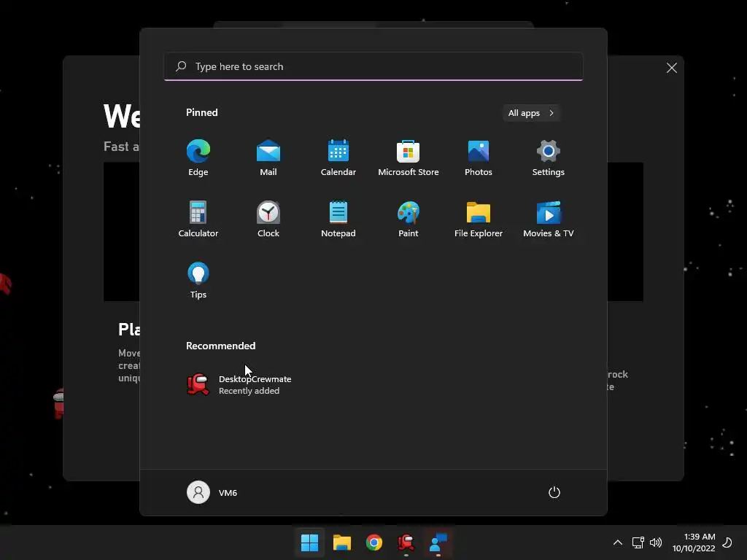Open Microsoft Store from pinned apps
This screenshot has height=560, width=747.
[409, 157]
